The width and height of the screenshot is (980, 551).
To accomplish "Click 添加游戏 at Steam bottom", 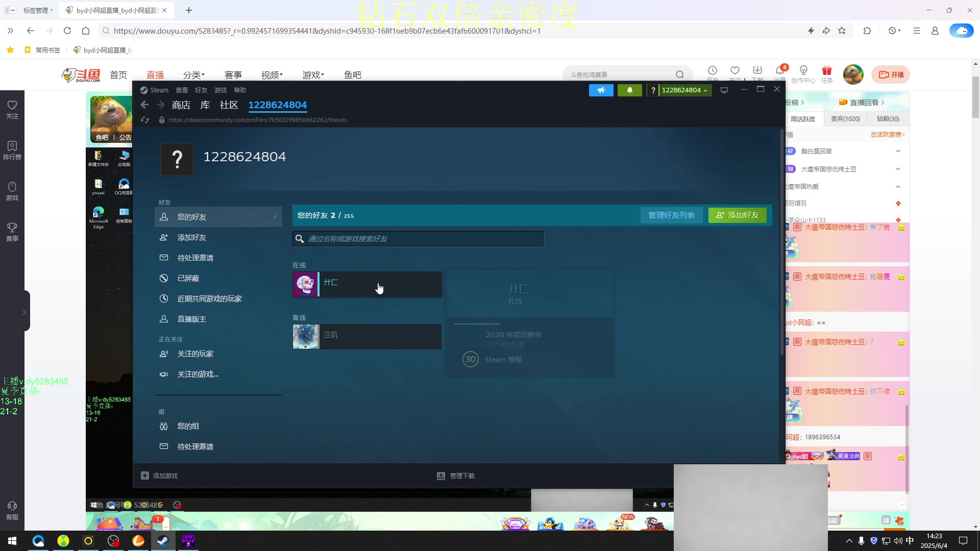I will (159, 475).
